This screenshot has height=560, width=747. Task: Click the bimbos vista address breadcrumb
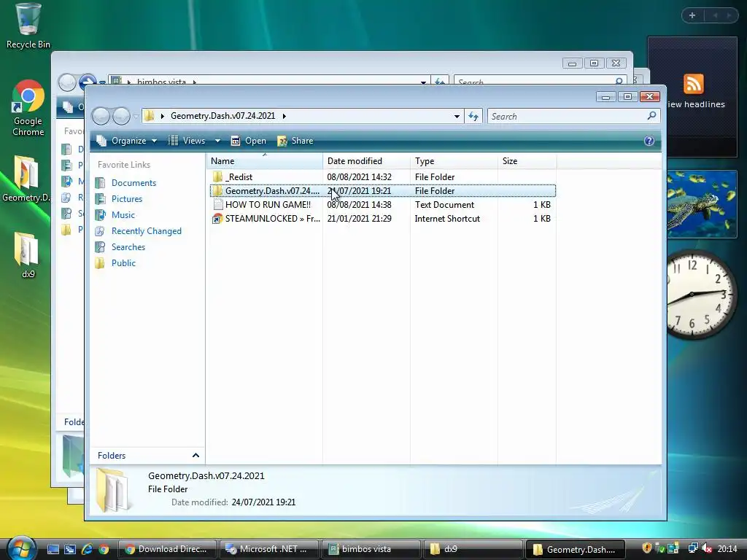pyautogui.click(x=161, y=82)
